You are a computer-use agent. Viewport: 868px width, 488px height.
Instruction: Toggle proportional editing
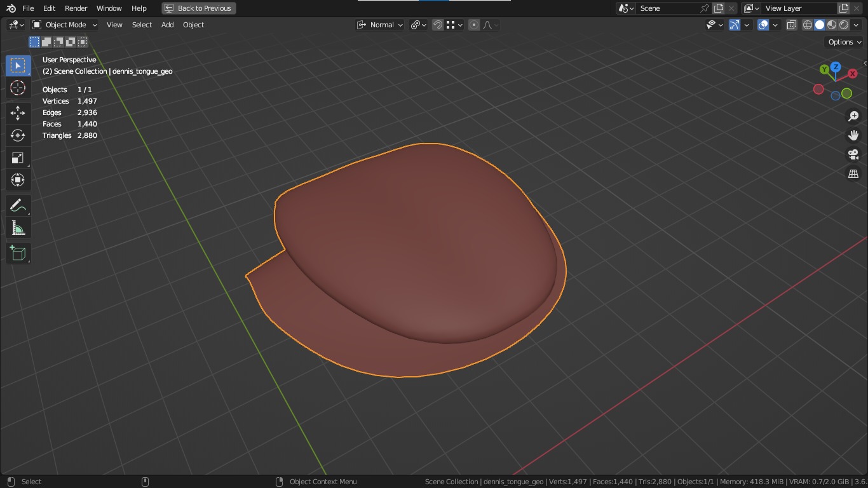474,25
